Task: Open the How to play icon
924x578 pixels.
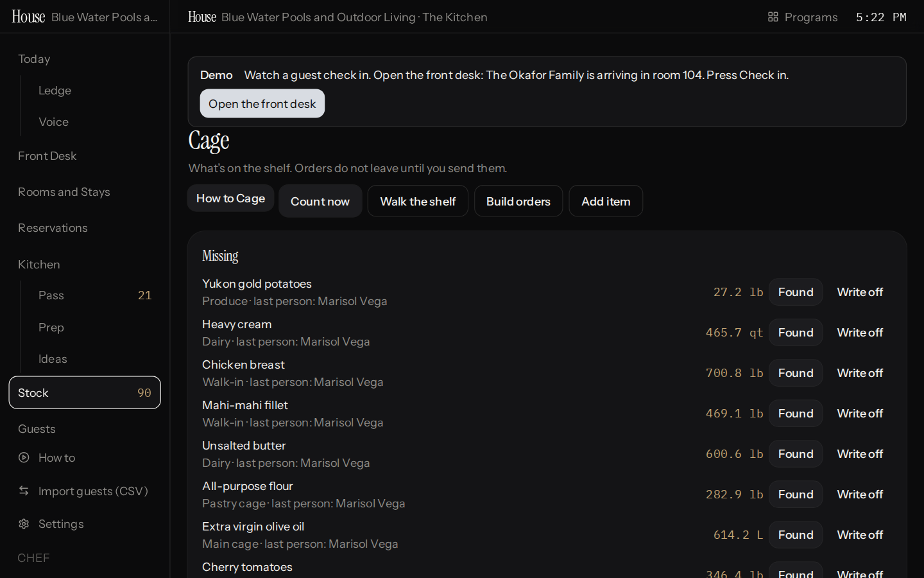Action: 24,458
